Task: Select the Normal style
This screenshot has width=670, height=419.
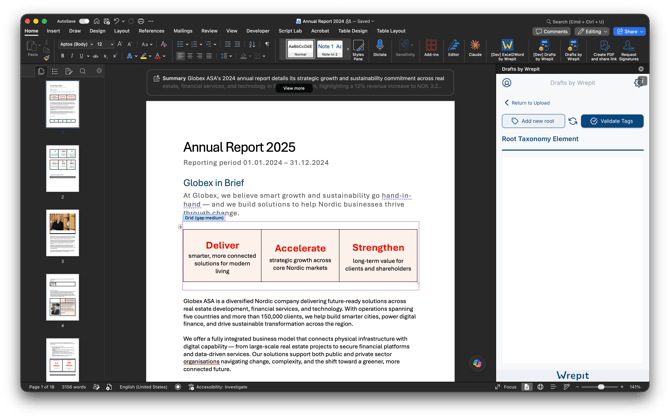Action: point(300,49)
